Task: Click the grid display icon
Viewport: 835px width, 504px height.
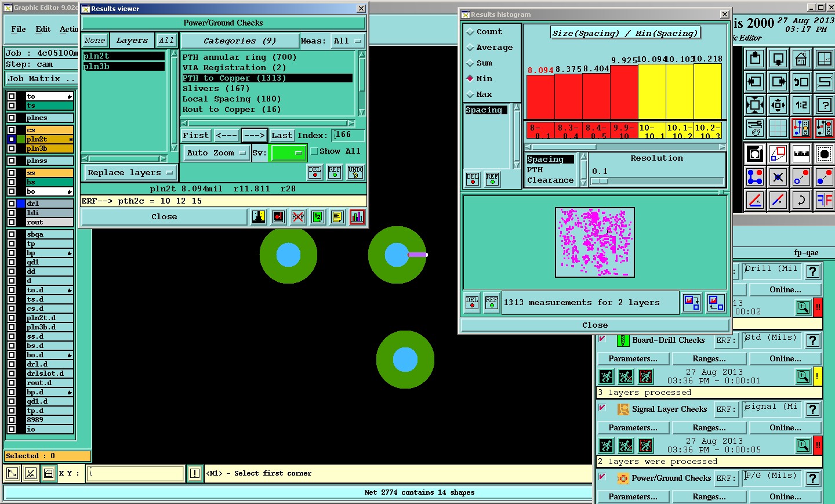Action: 778,128
